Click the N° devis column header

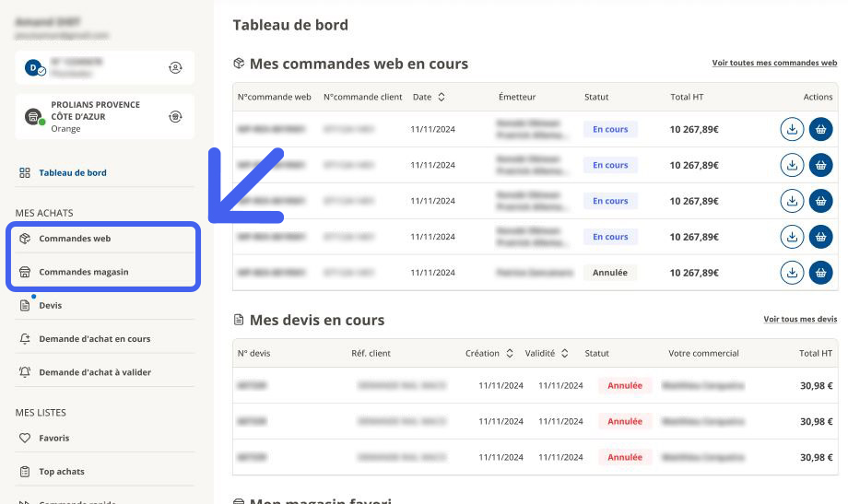(253, 353)
